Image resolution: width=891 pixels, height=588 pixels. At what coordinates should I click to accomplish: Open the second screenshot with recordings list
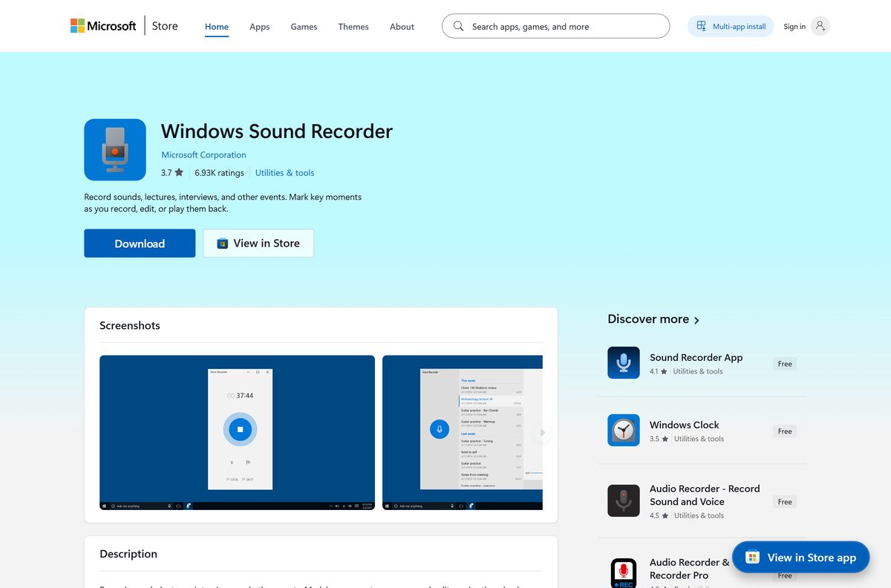463,432
